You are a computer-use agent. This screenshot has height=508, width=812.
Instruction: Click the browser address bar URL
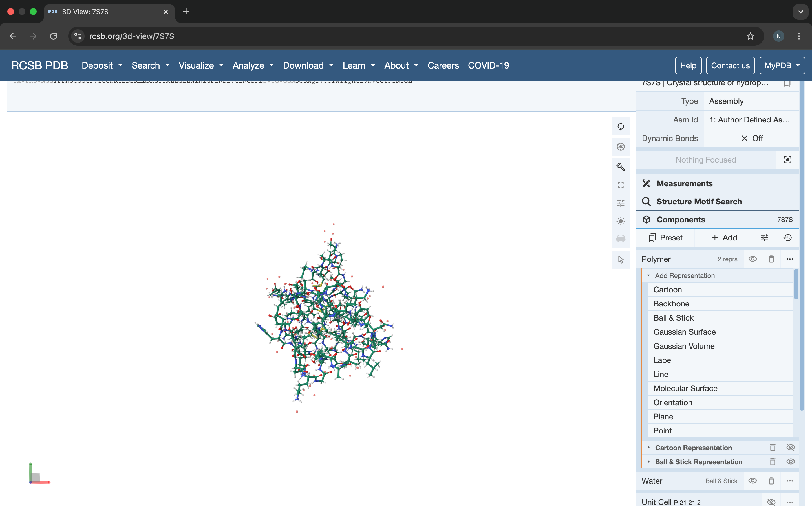[x=132, y=36]
